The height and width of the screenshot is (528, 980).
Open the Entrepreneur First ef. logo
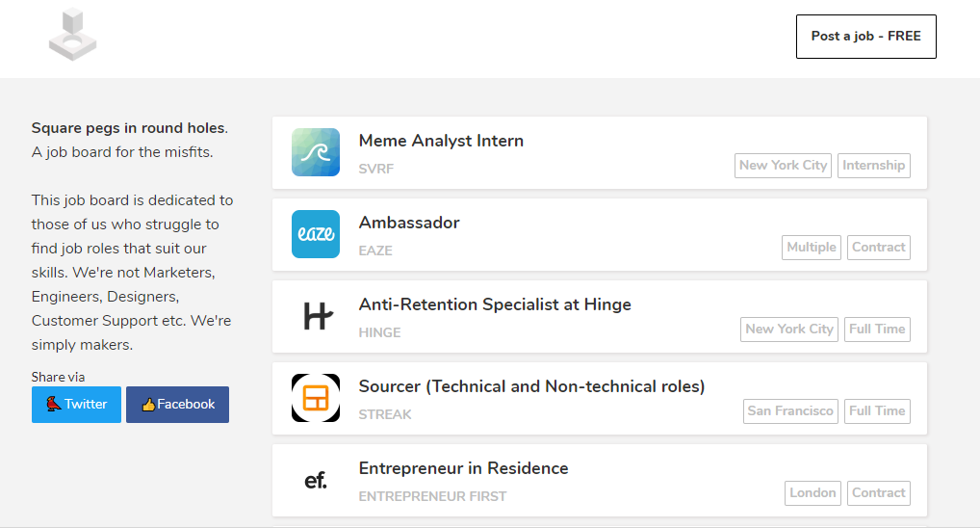[x=316, y=480]
